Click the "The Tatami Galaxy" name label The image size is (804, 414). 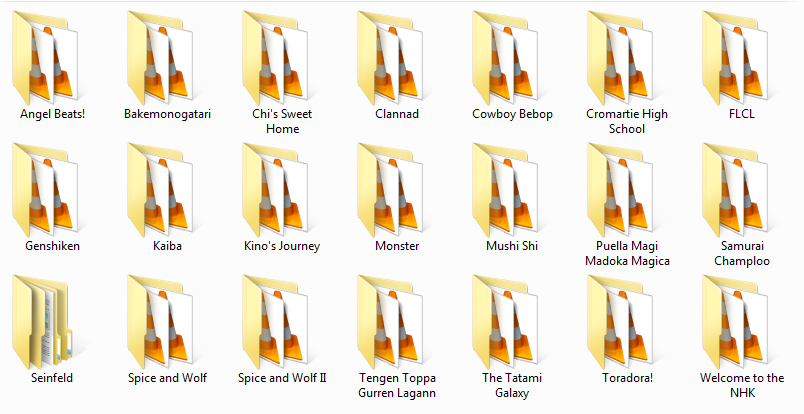coord(512,385)
